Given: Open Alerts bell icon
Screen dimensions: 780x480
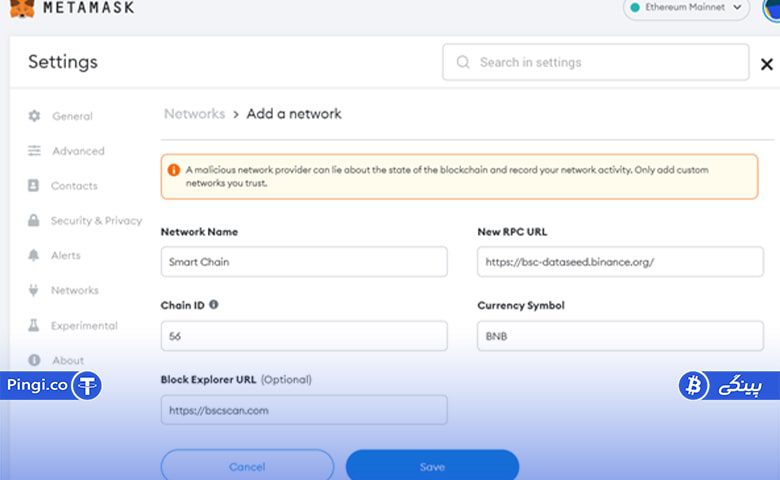Looking at the screenshot, I should (x=33, y=255).
